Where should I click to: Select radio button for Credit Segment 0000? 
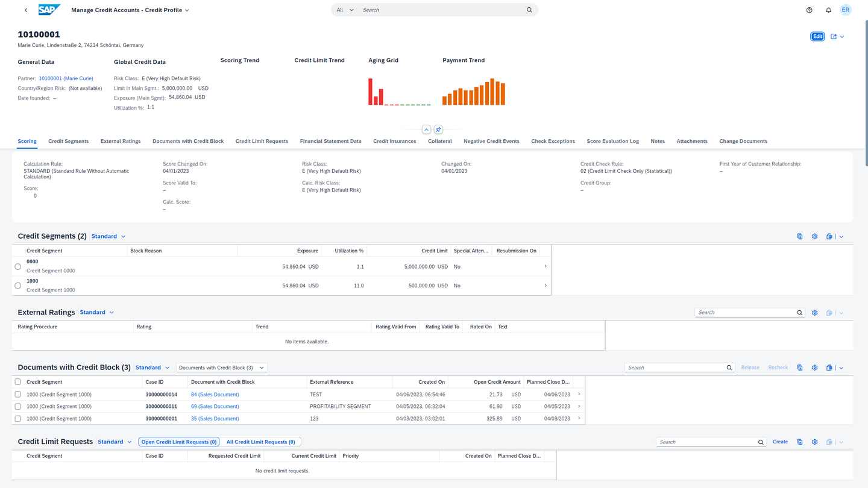click(x=18, y=266)
